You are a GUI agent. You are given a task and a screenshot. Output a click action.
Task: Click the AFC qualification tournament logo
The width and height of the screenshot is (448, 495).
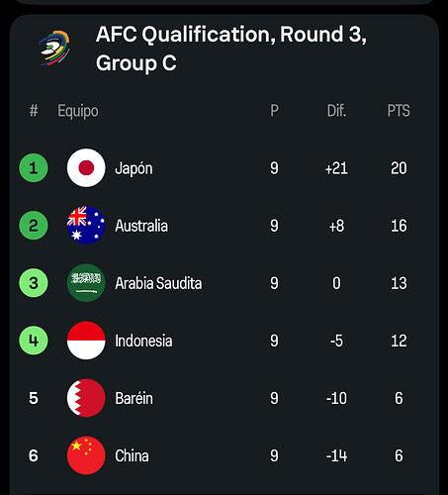tap(54, 49)
